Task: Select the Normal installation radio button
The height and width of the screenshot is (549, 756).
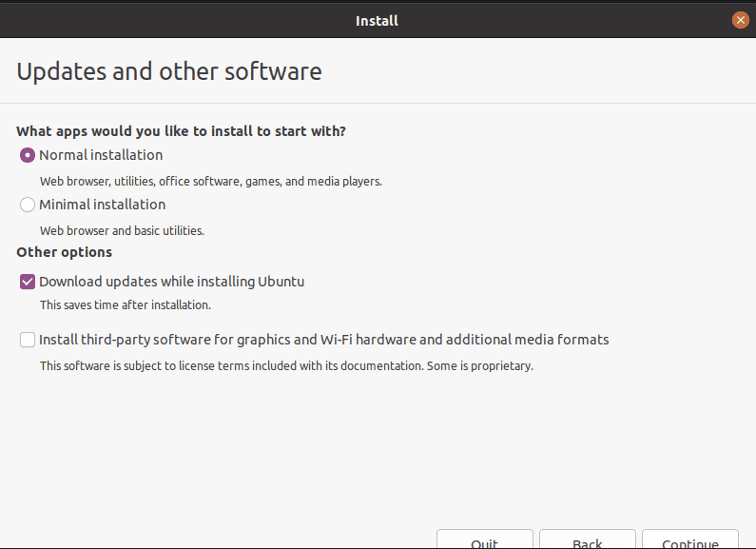Action: coord(28,155)
